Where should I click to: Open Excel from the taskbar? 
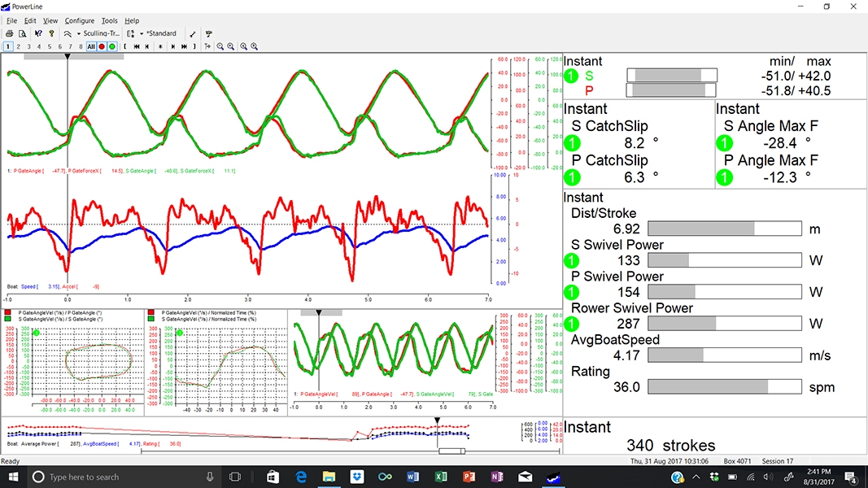[441, 477]
